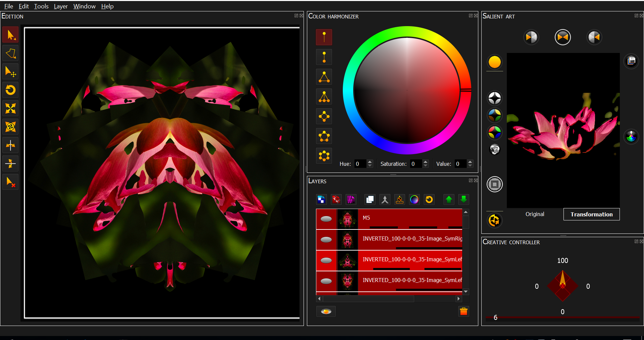Open the Help menu
The height and width of the screenshot is (340, 644).
click(x=107, y=6)
